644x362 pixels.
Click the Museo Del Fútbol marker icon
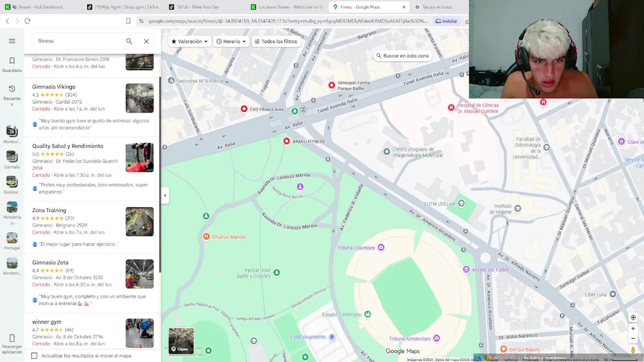pos(466,270)
